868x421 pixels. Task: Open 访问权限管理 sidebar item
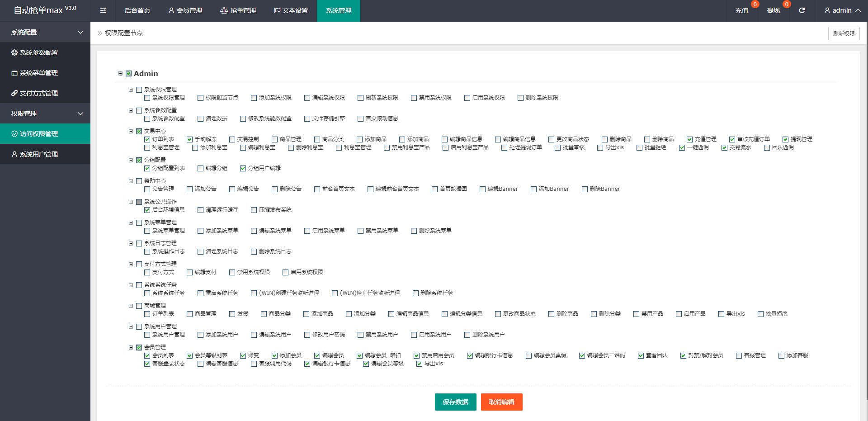[x=45, y=134]
